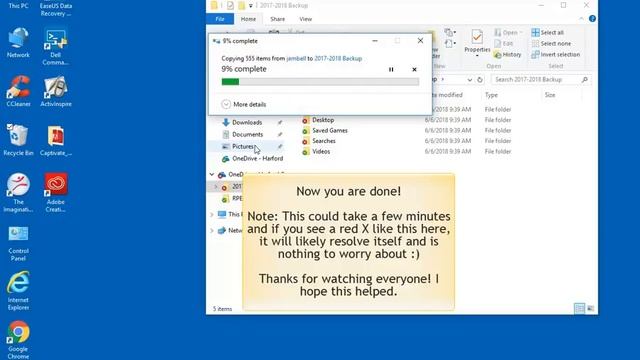Viewport: 640px width, 360px height.
Task: Click the Properties ribbon button
Action: [477, 42]
